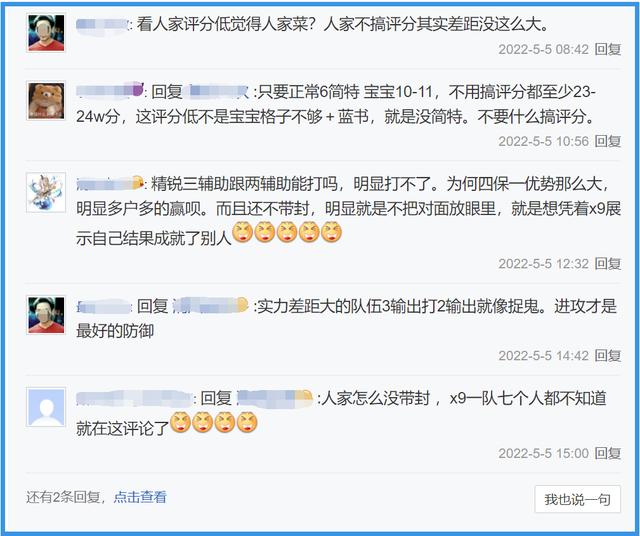This screenshot has width=640, height=536.
Task: Open the red-shirt avatar on first comment
Action: click(x=46, y=33)
